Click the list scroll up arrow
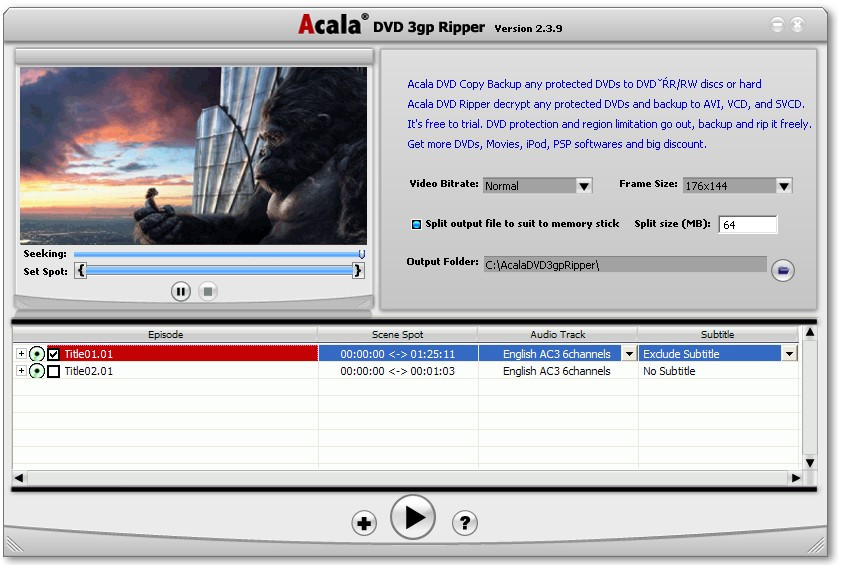Screen dimensions: 841x565 tap(810, 333)
